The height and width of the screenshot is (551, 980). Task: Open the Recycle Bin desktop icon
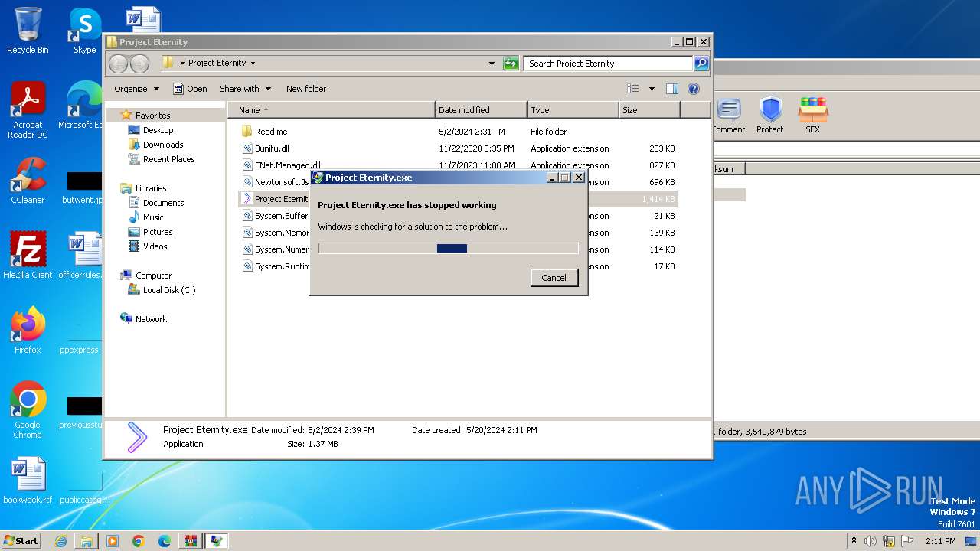(28, 31)
